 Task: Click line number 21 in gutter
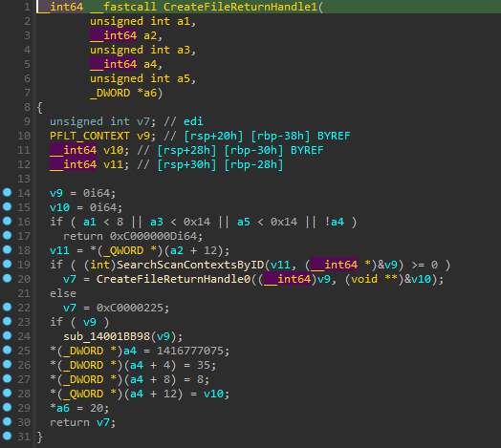pos(24,293)
